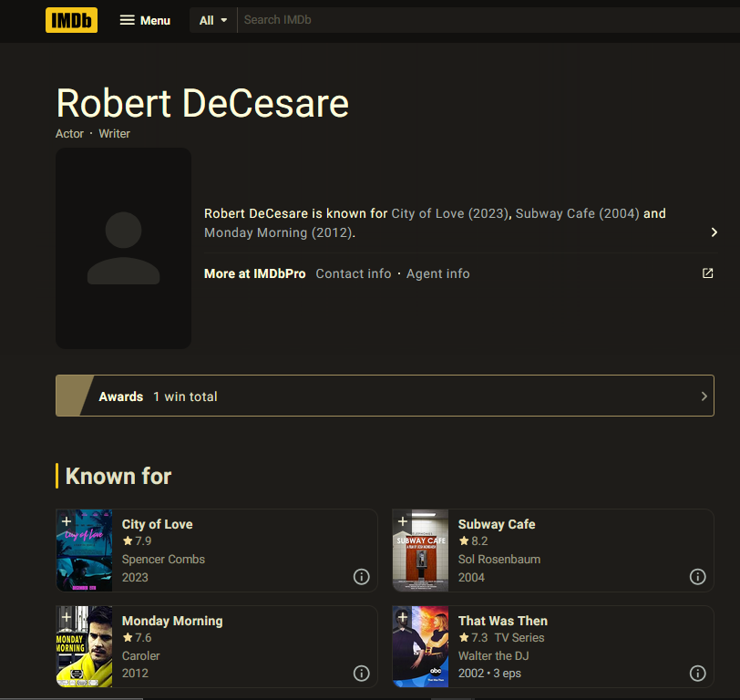
Task: Add Monday Morning to watchlist
Action: tap(67, 617)
